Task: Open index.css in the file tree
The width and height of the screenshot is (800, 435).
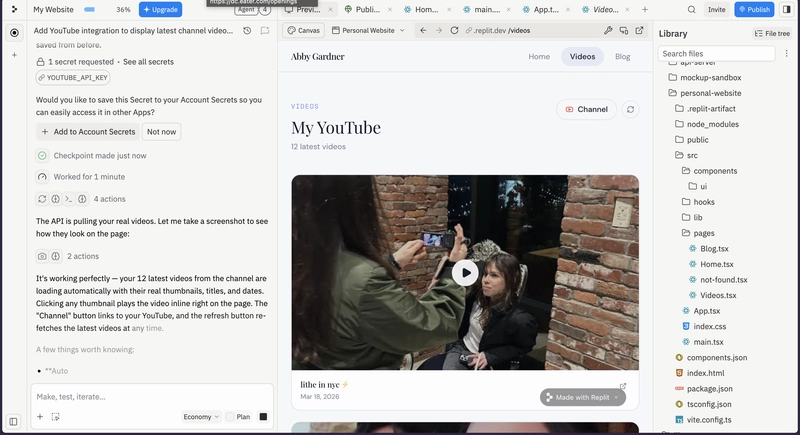Action: coord(704,326)
